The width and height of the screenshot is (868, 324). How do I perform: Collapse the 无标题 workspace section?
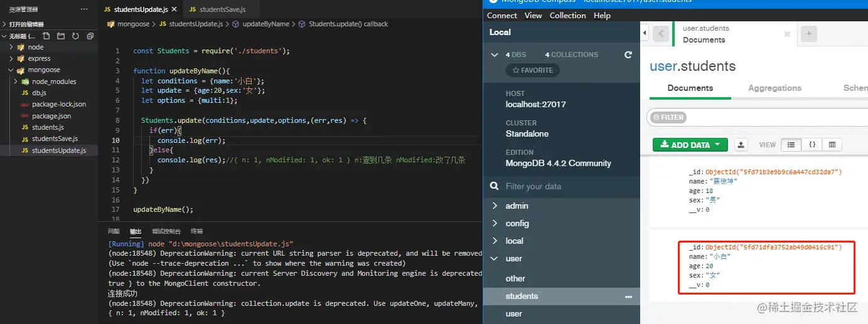[x=4, y=36]
